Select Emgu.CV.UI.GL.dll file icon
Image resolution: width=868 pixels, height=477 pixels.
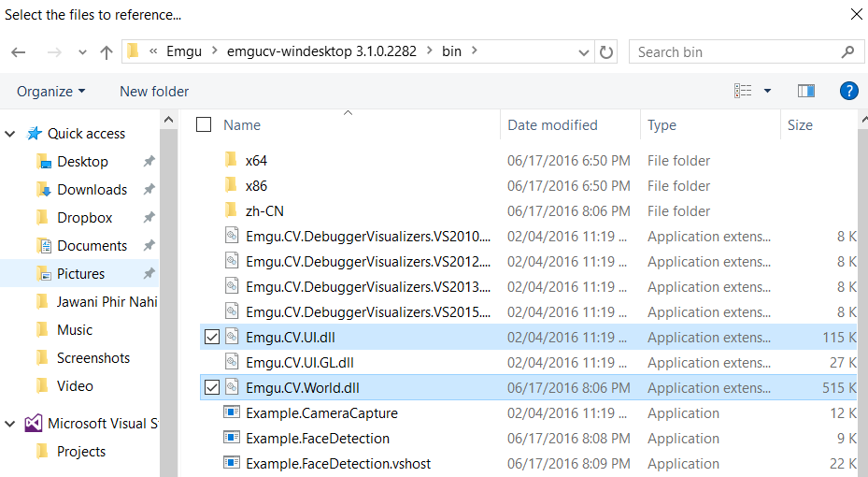point(232,362)
